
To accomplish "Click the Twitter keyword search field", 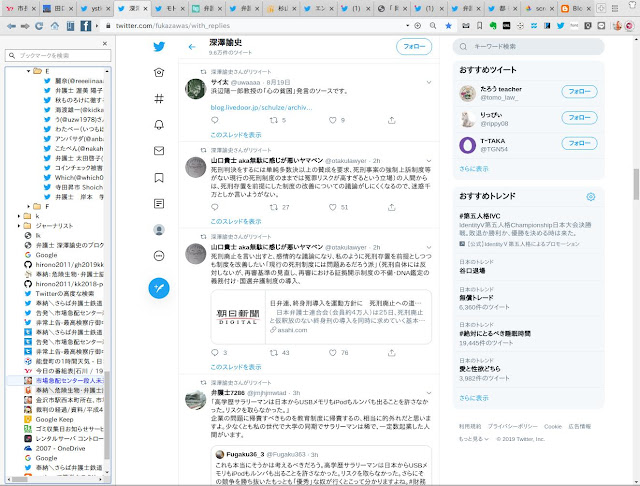I will pyautogui.click(x=528, y=47).
